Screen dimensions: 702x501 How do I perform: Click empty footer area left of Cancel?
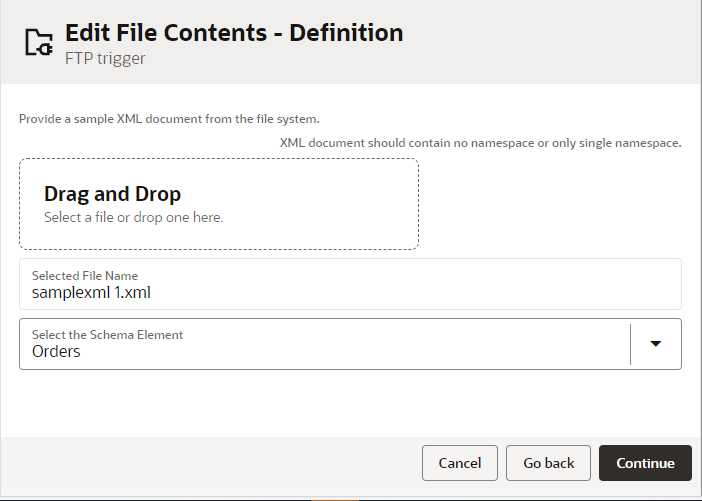coord(200,463)
